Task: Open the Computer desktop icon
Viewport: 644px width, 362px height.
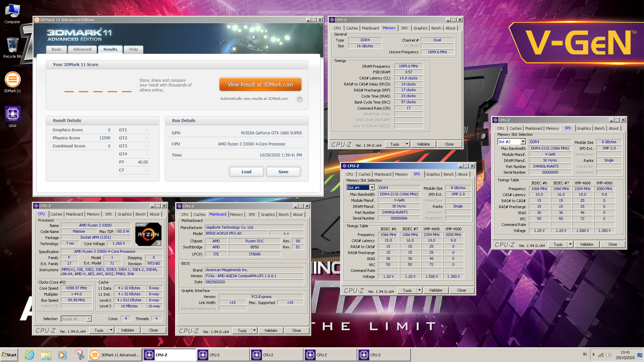Action: pos(12,14)
